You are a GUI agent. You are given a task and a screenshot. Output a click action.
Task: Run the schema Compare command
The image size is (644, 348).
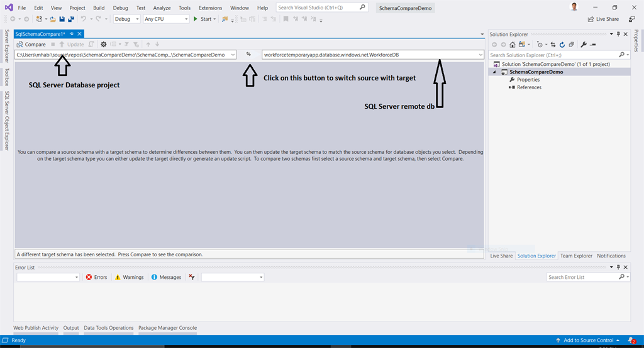coord(31,45)
